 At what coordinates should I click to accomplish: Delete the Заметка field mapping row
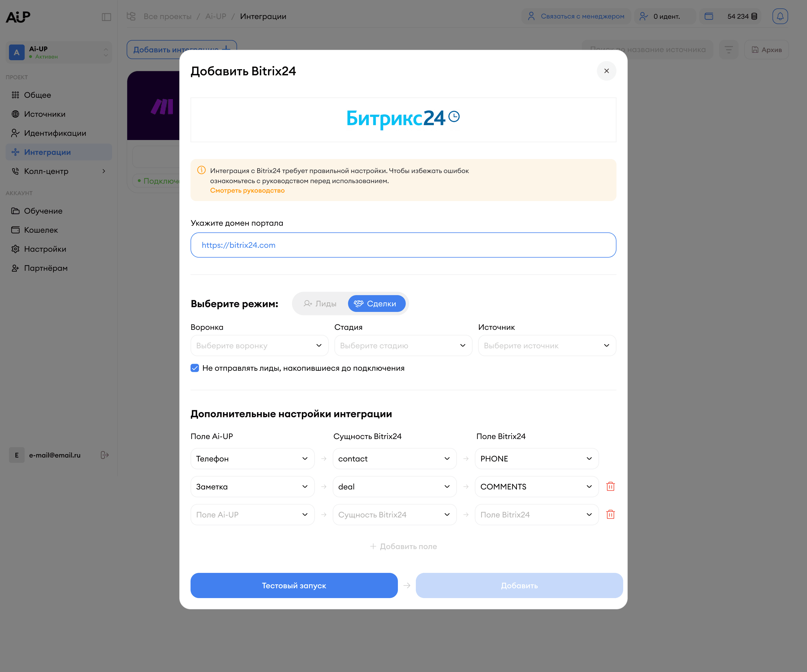coord(610,487)
